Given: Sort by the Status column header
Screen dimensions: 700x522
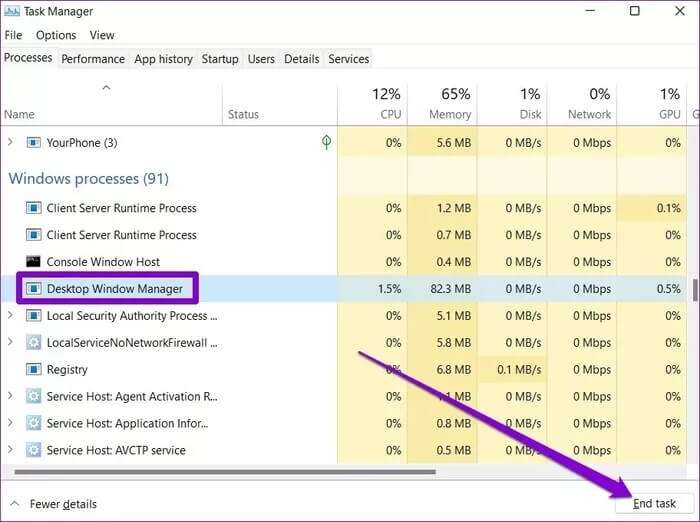Looking at the screenshot, I should (279, 104).
